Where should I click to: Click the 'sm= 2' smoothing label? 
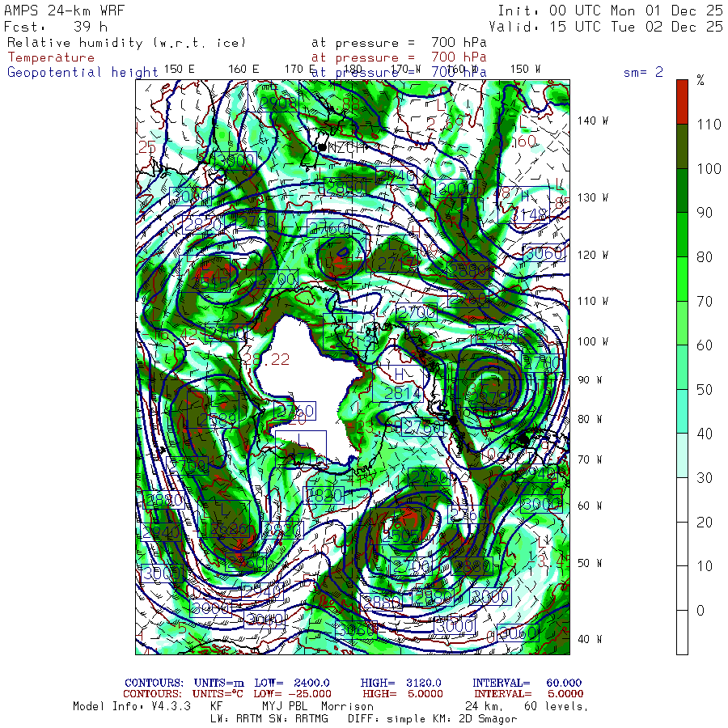pos(643,72)
